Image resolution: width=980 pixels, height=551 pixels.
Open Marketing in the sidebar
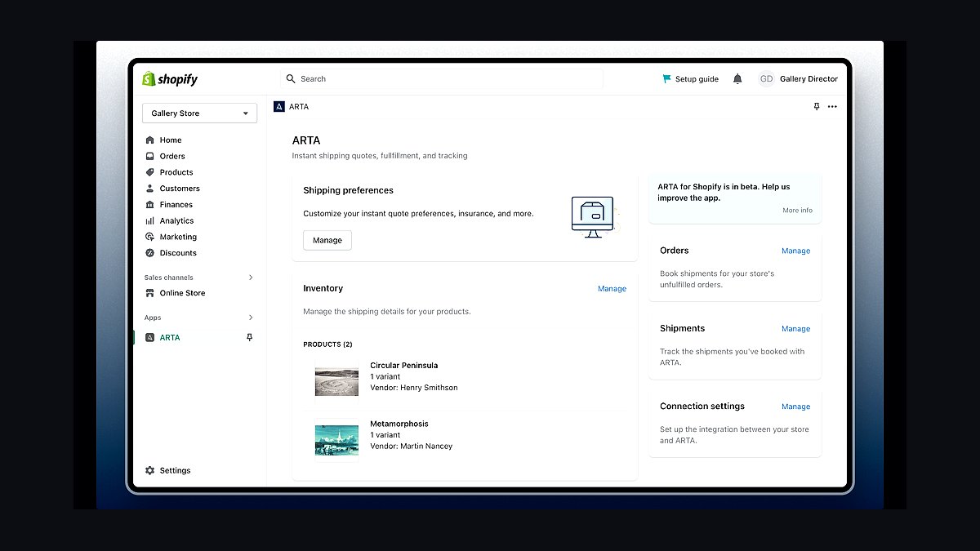[178, 237]
